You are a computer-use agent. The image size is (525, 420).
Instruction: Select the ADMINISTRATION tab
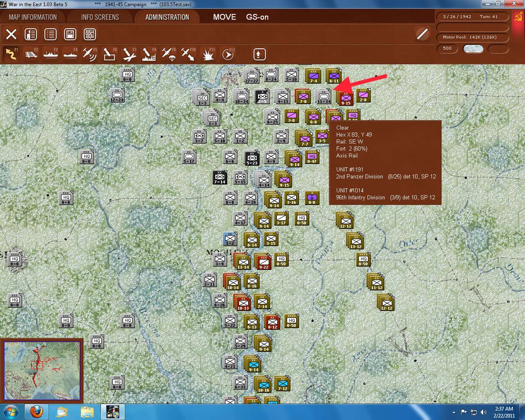tap(167, 17)
